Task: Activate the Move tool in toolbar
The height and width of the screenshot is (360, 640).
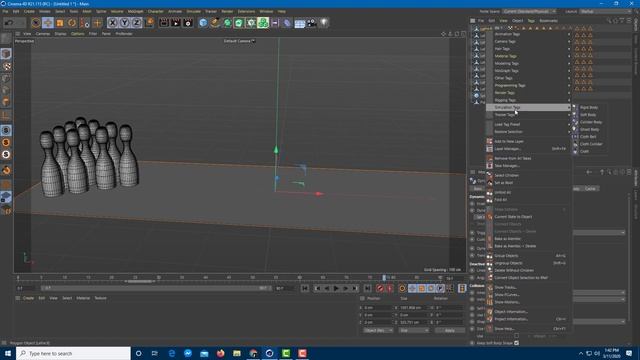Action: (48, 23)
